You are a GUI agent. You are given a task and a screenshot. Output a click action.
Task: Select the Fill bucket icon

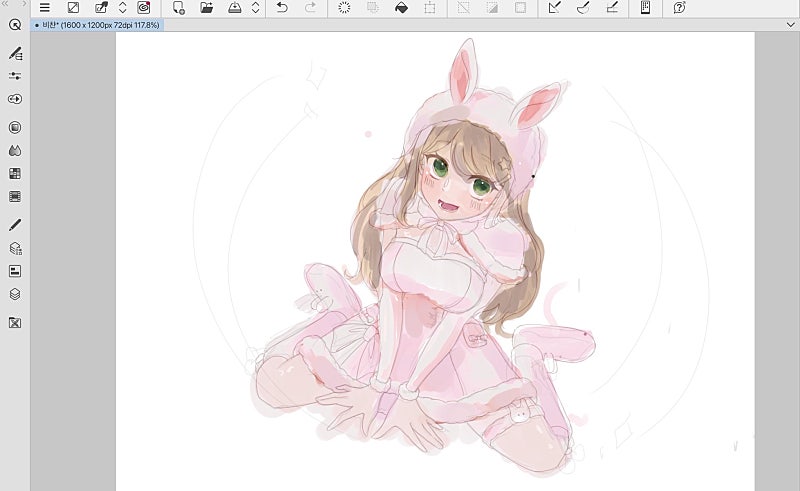(401, 8)
